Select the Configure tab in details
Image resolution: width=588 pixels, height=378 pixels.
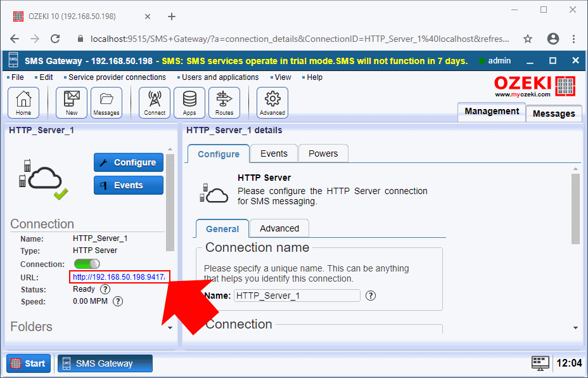(x=219, y=154)
